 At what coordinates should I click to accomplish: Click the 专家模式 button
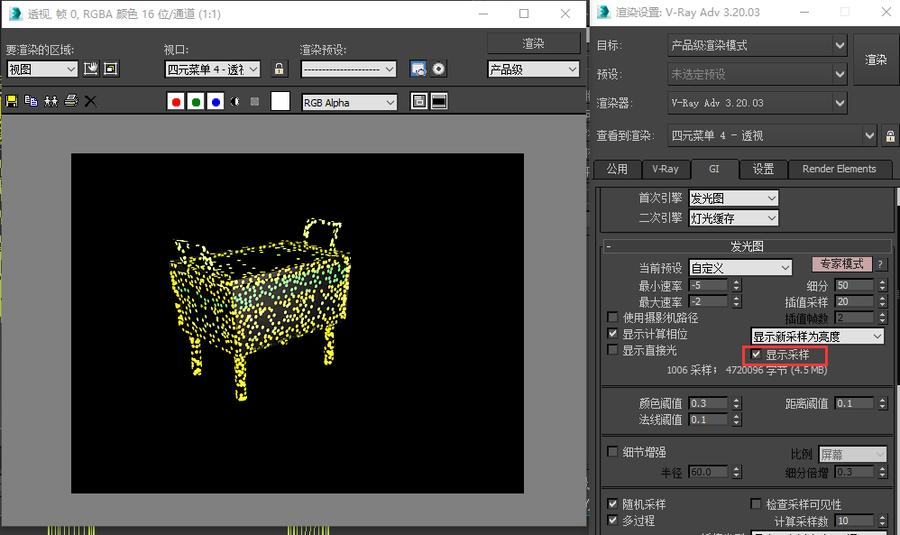(x=841, y=264)
